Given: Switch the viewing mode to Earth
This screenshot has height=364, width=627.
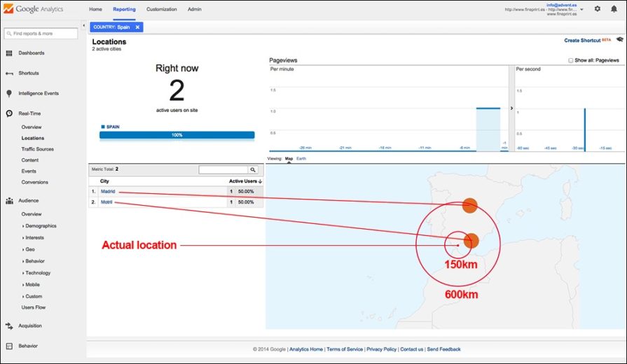Looking at the screenshot, I should pyautogui.click(x=301, y=159).
